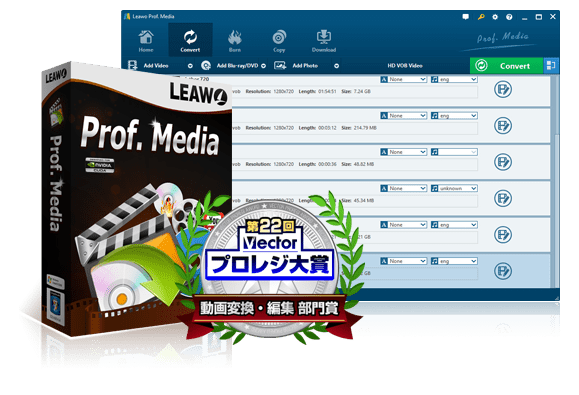Open audio track dropdown showing unknown
The height and width of the screenshot is (395, 579).
click(x=454, y=188)
